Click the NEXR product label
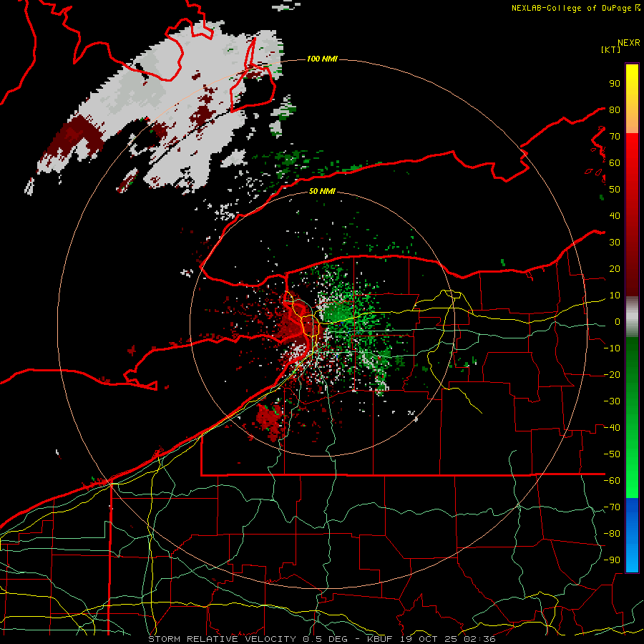The image size is (644, 644). 628,43
